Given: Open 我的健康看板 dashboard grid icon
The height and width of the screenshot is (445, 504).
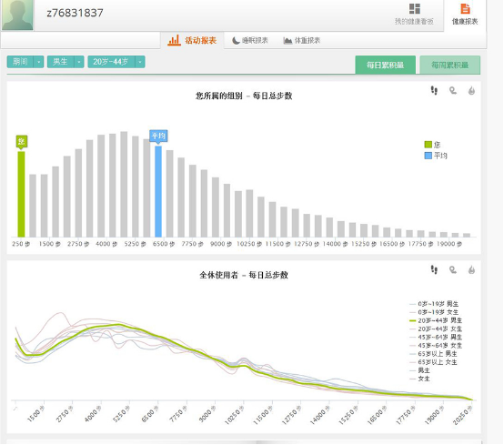Looking at the screenshot, I should coord(415,9).
